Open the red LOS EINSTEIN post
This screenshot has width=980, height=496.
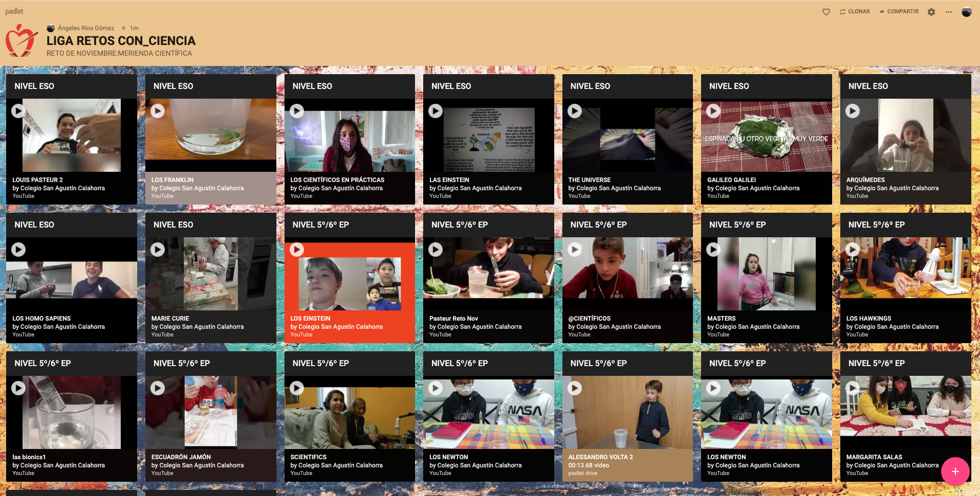click(x=350, y=281)
